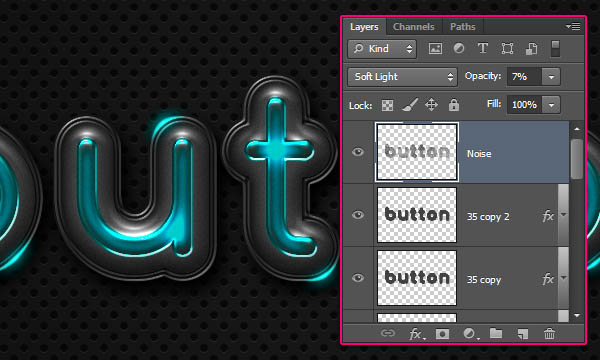Switch to the Paths tab
Image resolution: width=600 pixels, height=360 pixels.
tap(462, 27)
